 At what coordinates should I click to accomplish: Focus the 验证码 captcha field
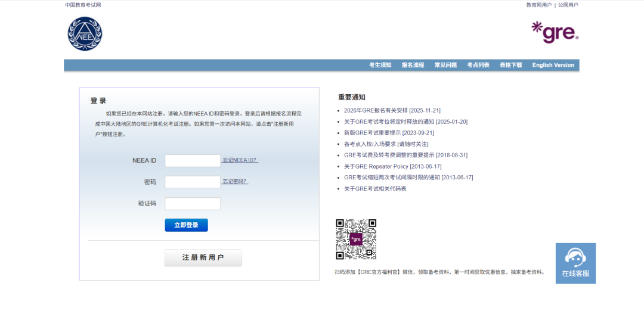[193, 204]
